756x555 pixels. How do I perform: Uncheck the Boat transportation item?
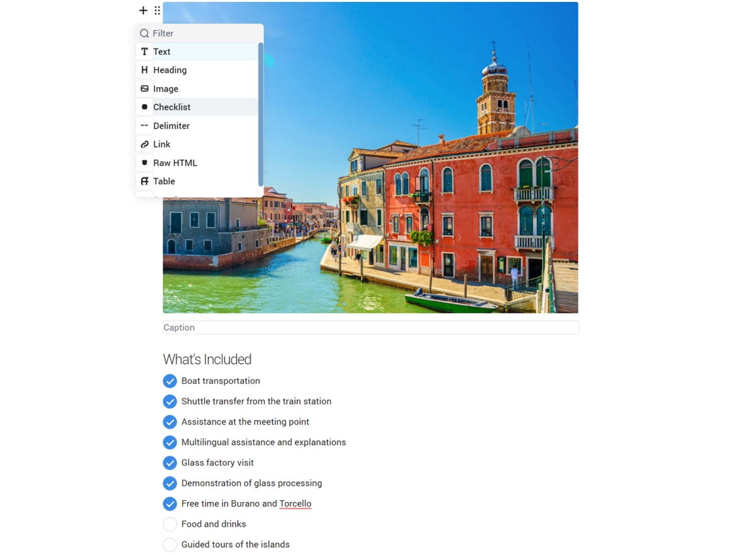click(169, 381)
